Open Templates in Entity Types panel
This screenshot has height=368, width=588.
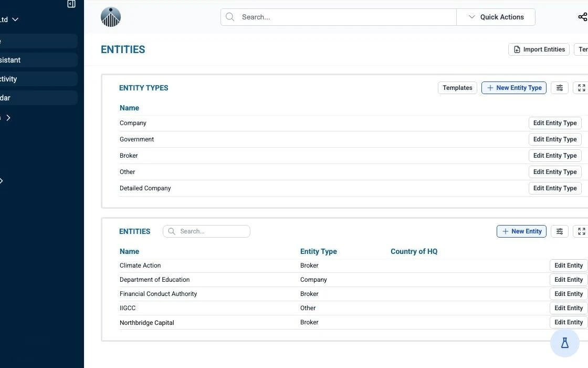[x=457, y=88]
